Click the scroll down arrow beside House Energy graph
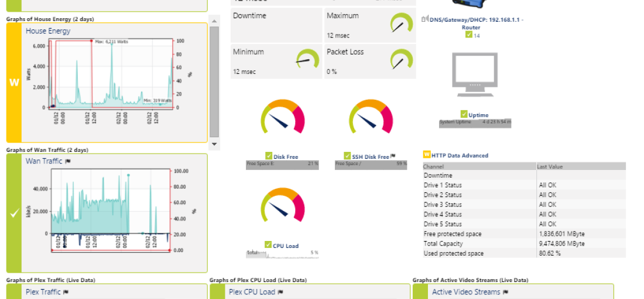This screenshot has height=299, width=644. (214, 144)
